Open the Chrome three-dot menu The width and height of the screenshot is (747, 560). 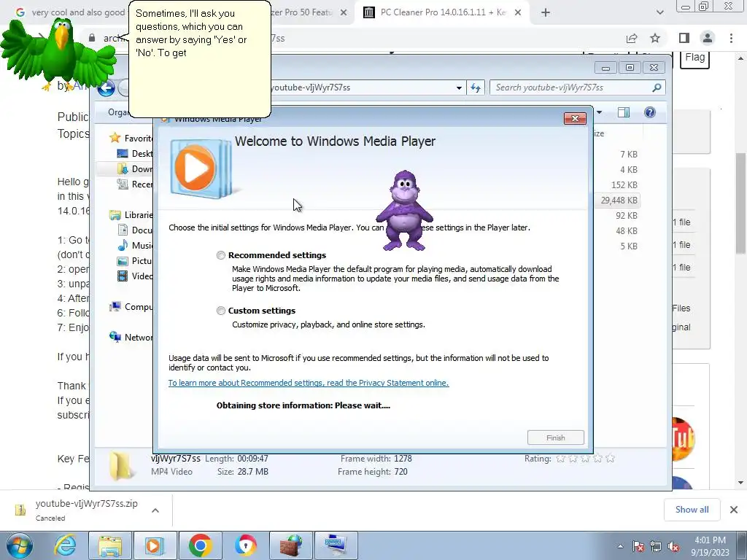coord(731,38)
